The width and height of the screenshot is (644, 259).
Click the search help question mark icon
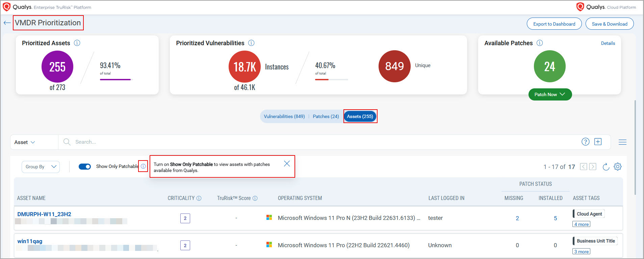(x=585, y=142)
